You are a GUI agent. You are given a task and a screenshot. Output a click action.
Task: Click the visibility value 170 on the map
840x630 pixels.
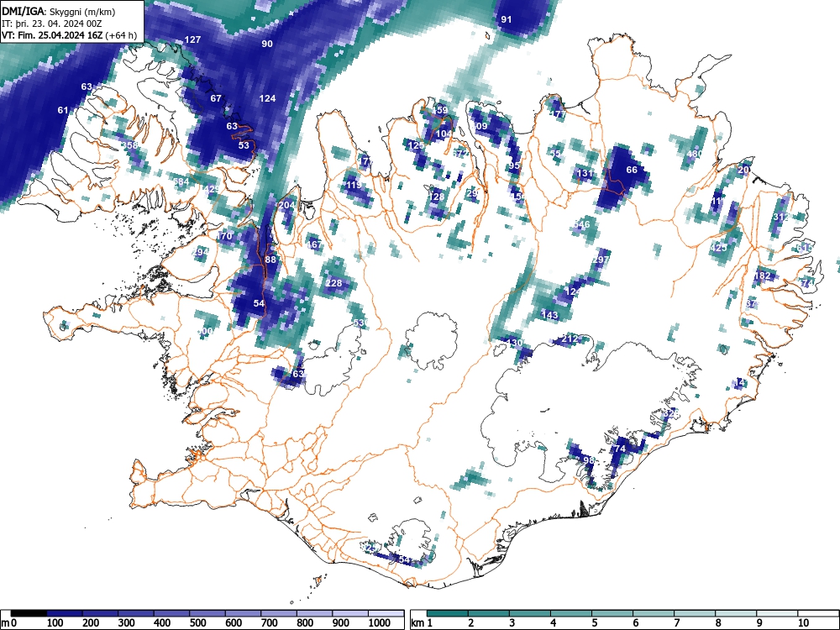click(x=224, y=236)
